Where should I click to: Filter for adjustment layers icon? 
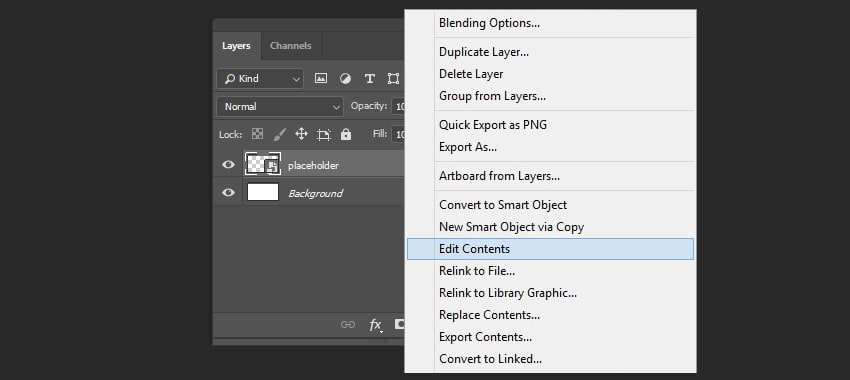click(345, 79)
